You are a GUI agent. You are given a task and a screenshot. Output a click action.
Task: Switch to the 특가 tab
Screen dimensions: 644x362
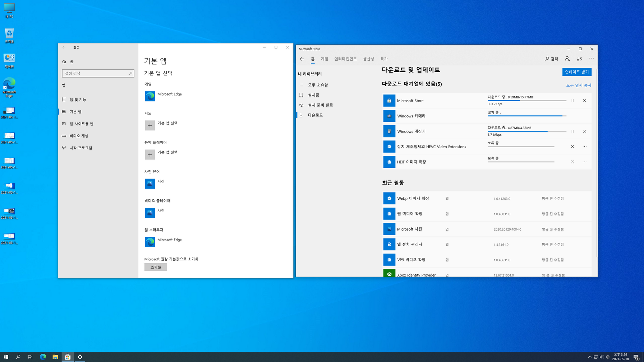[384, 59]
